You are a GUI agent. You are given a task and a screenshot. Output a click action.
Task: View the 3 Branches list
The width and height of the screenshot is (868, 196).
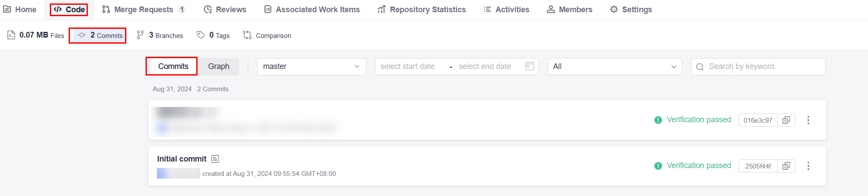(160, 35)
